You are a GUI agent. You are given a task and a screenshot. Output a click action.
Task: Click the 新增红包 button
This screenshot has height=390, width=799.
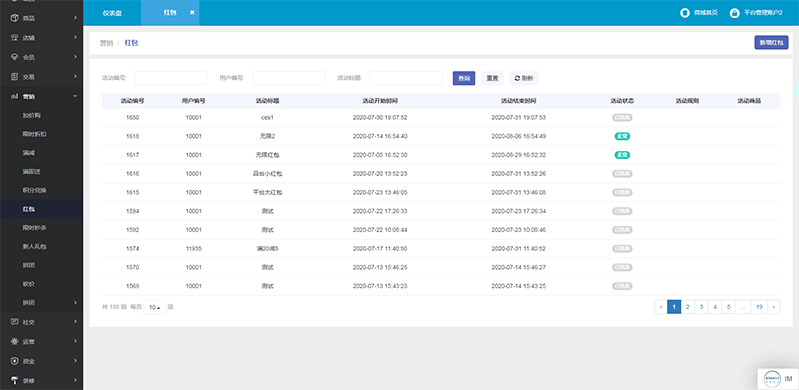[771, 43]
